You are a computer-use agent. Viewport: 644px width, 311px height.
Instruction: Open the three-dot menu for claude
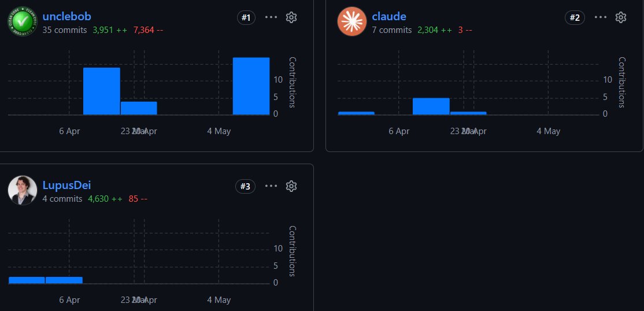601,17
